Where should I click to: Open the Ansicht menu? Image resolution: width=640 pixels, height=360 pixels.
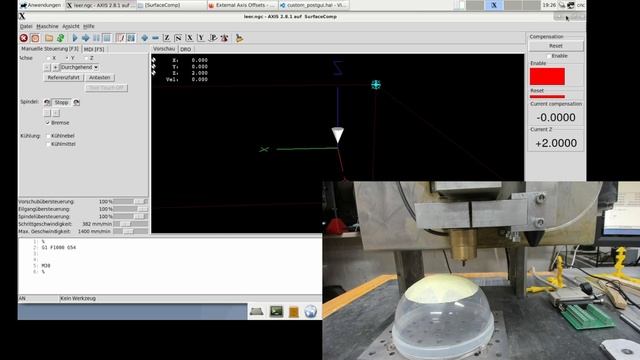pos(71,26)
